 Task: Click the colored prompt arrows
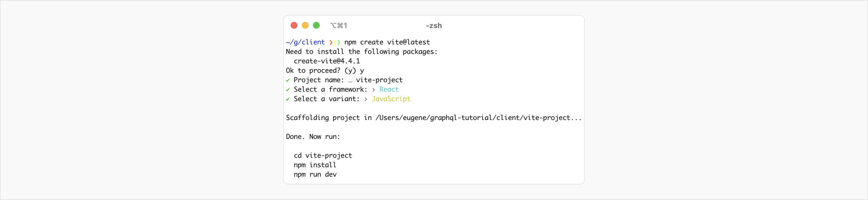pos(335,42)
